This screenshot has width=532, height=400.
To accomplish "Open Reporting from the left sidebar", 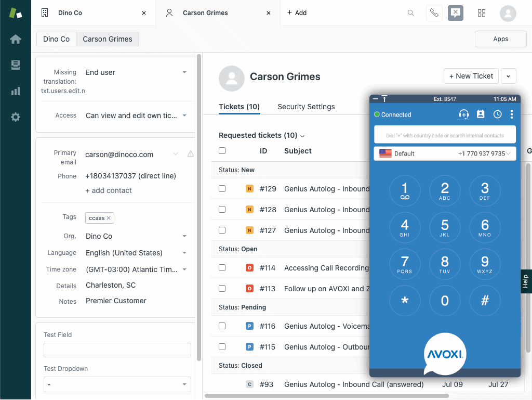I will (x=15, y=90).
